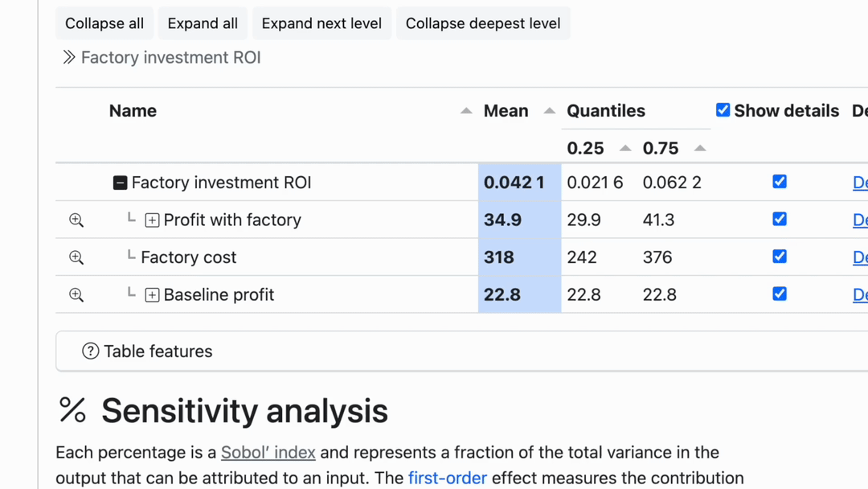
Task: Uncheck details for Factory investment ROI row
Action: pos(780,182)
